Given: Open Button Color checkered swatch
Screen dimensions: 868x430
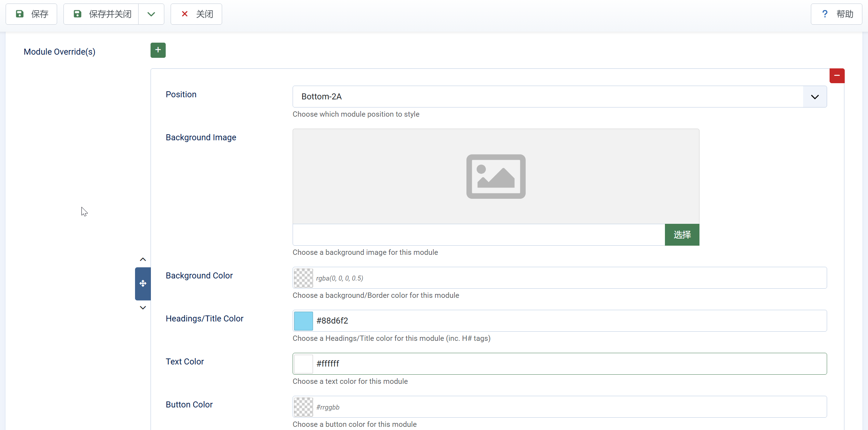Looking at the screenshot, I should point(303,407).
